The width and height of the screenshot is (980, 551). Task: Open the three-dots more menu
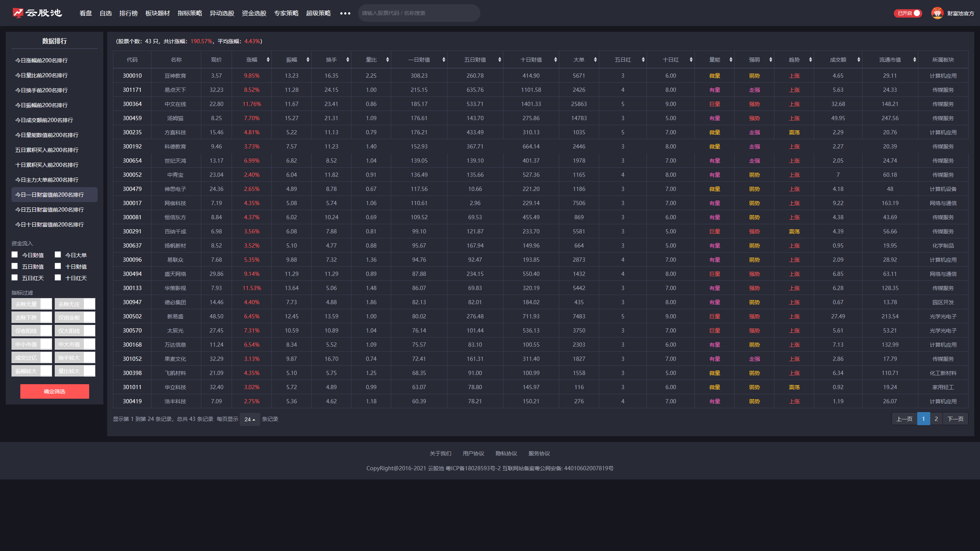tap(345, 13)
